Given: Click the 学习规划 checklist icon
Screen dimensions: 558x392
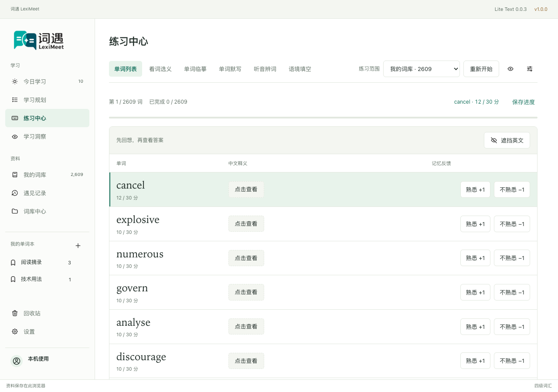Looking at the screenshot, I should [x=15, y=100].
